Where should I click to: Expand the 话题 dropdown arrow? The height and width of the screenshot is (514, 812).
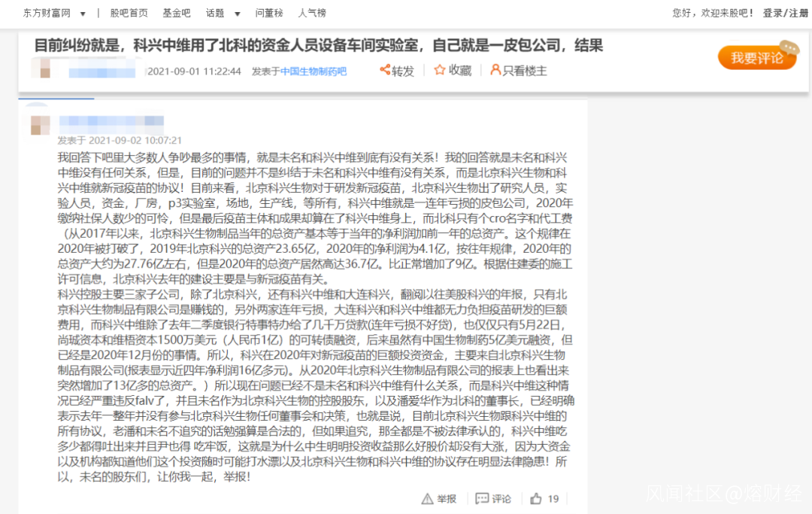237,14
